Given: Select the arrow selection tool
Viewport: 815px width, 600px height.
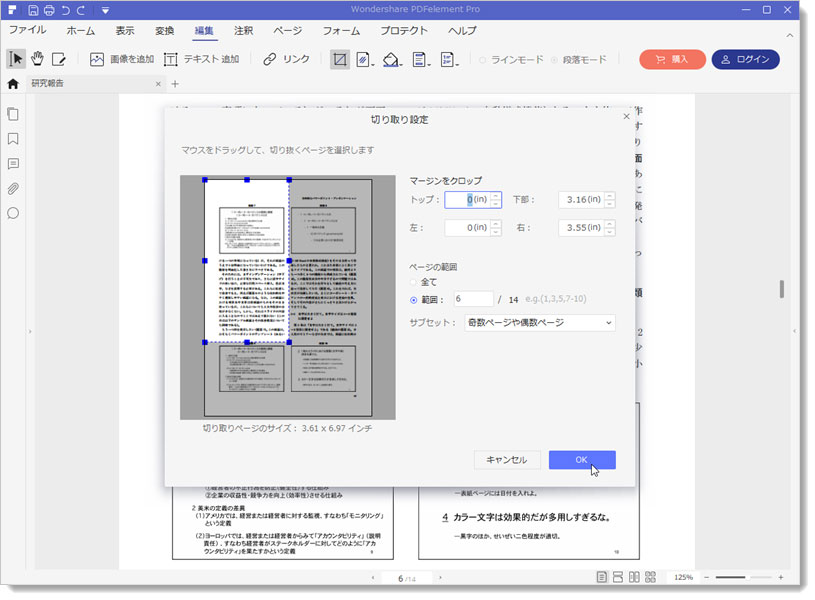Looking at the screenshot, I should pos(16,59).
